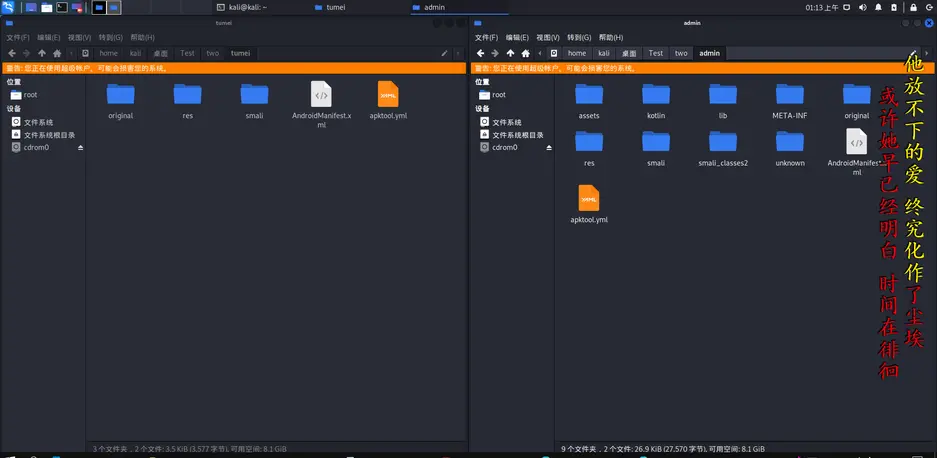Switch to the tumei taskbar entry

click(x=330, y=7)
